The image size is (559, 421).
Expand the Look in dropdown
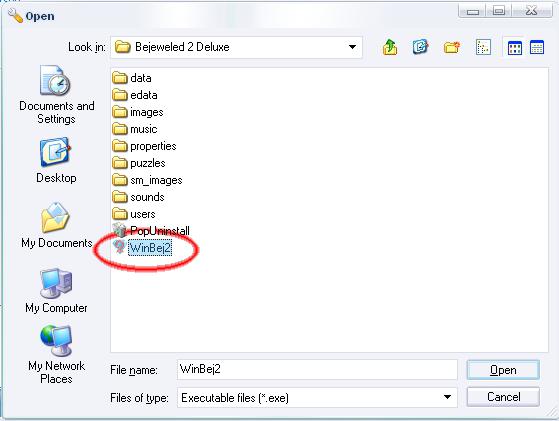[352, 47]
